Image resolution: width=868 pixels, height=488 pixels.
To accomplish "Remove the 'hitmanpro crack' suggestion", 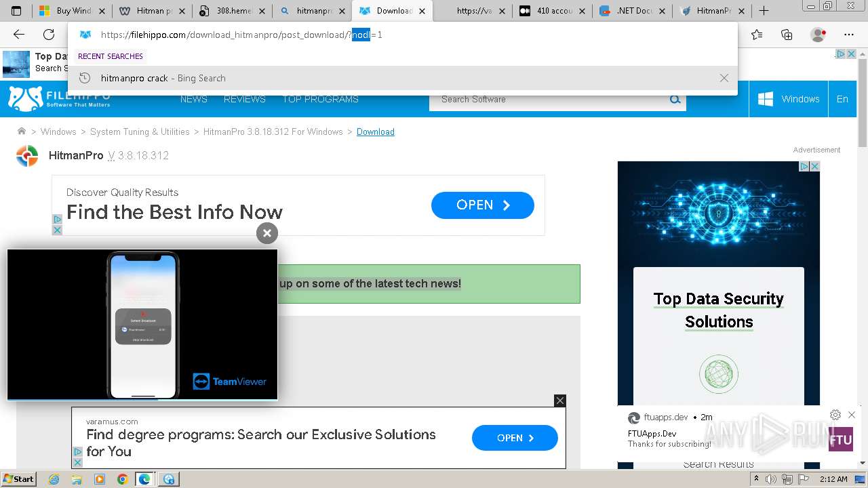I will [724, 78].
